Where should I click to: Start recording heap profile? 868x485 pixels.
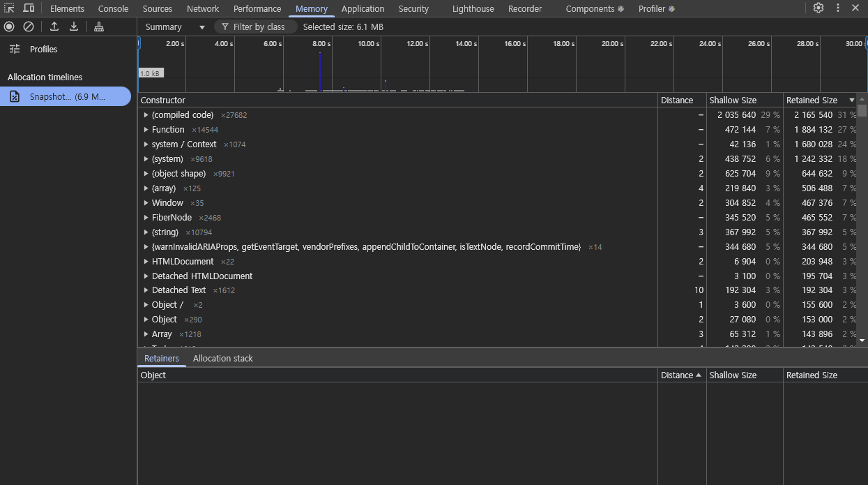9,27
